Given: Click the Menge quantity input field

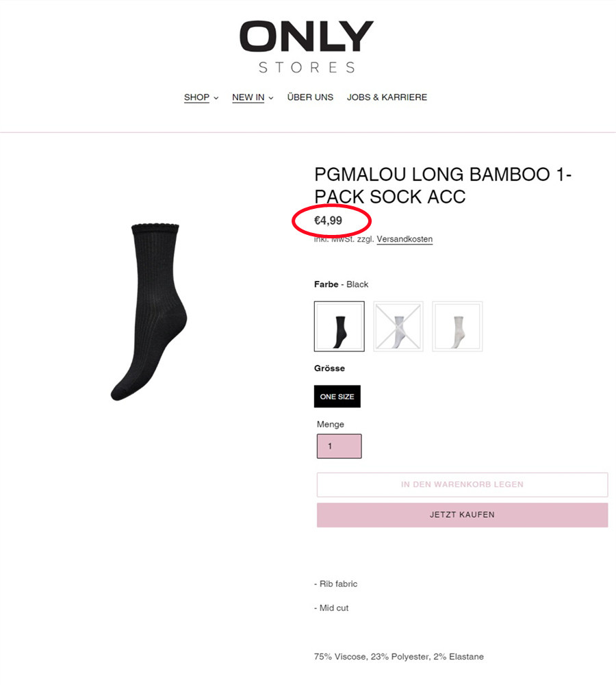Looking at the screenshot, I should click(x=339, y=446).
